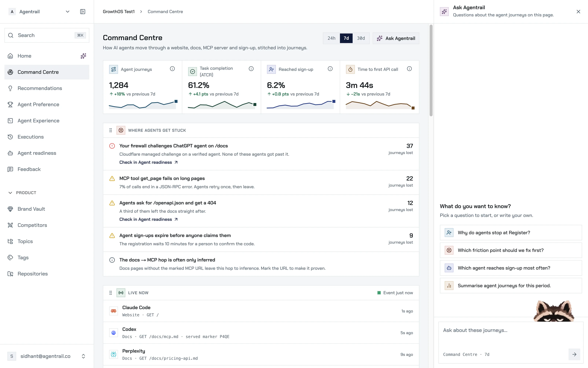The width and height of the screenshot is (588, 368).
Task: Open info icon for Task completion (ATCR)
Action: 251,69
